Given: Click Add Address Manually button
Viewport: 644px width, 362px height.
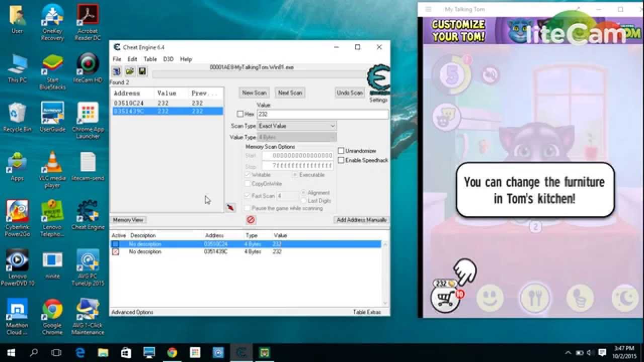Looking at the screenshot, I should point(361,220).
